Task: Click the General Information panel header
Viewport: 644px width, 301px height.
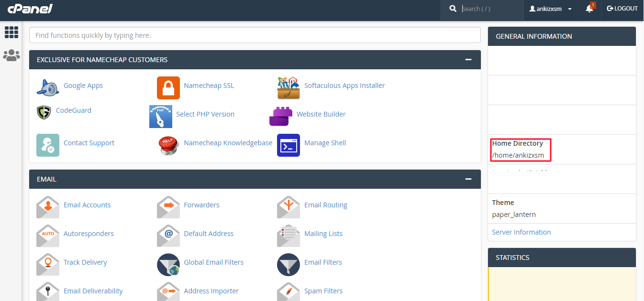Action: point(562,36)
